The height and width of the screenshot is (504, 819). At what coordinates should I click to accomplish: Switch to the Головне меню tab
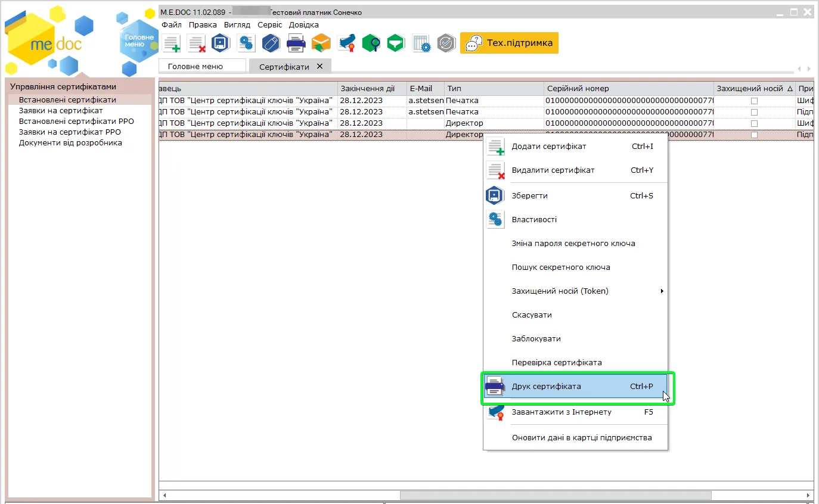click(x=196, y=67)
